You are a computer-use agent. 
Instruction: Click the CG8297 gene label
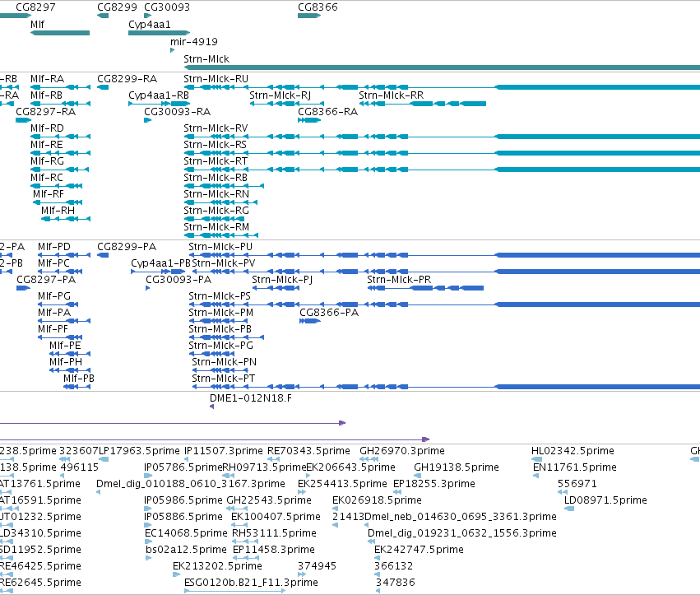pyautogui.click(x=35, y=7)
